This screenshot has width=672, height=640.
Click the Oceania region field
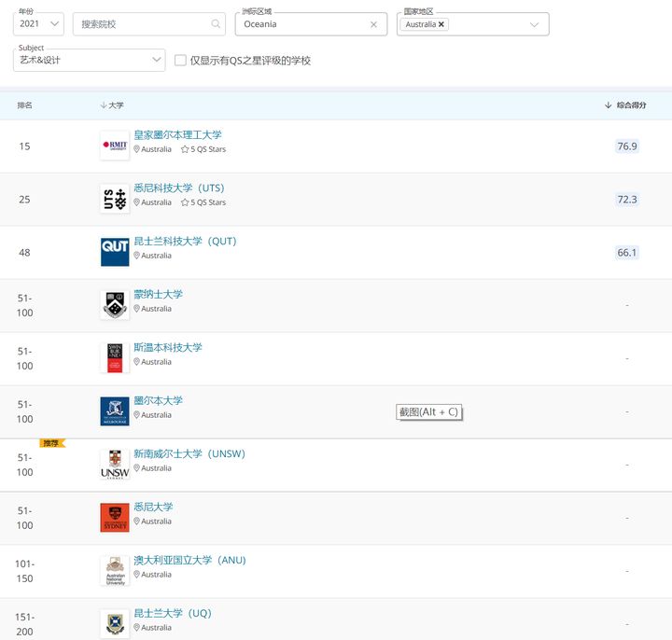[311, 24]
